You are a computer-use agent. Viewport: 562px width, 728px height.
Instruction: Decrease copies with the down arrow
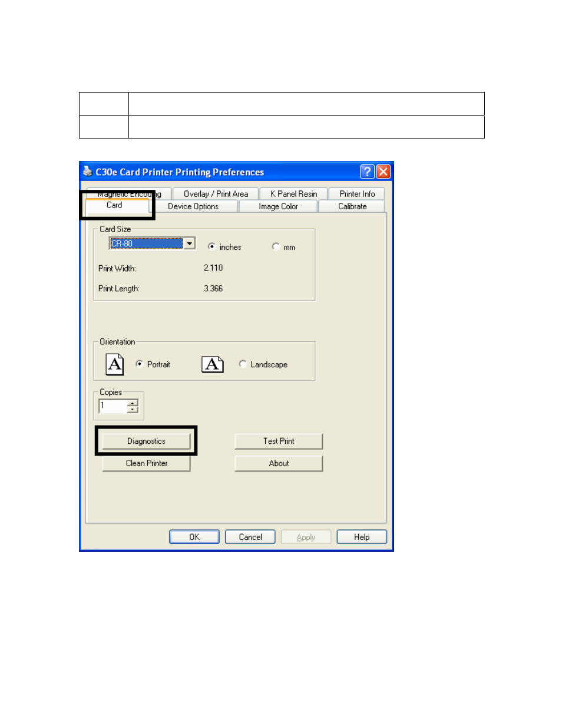pos(133,410)
